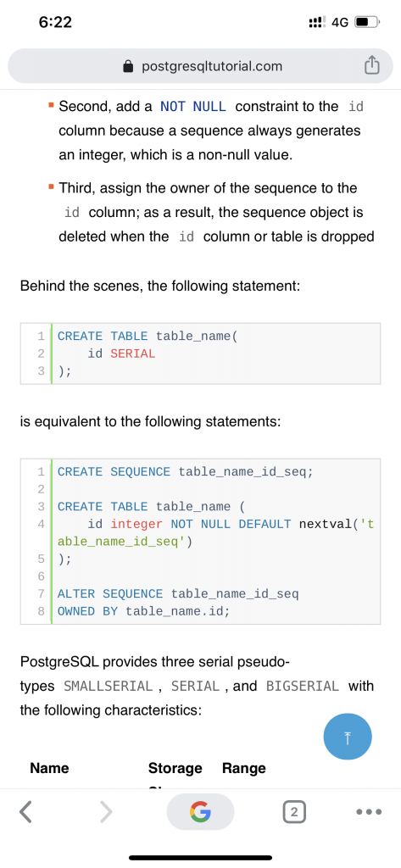Tap the NOT NULL inline code text
Screen dimensions: 401x868
[193, 107]
